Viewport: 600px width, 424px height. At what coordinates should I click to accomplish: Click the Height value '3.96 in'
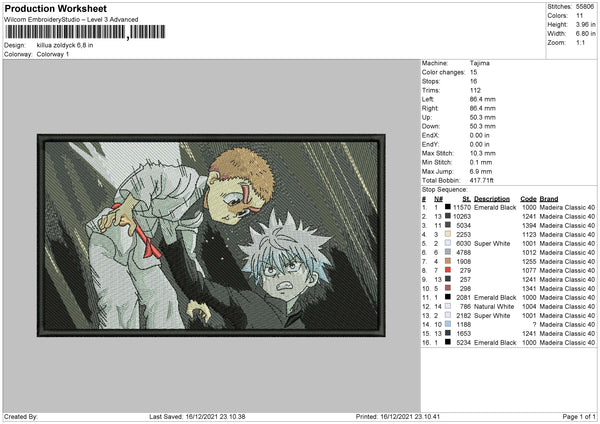point(585,24)
